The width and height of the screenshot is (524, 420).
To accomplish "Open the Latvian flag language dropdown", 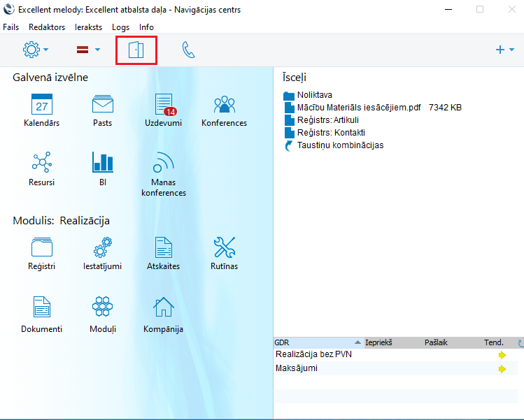I will [x=88, y=50].
